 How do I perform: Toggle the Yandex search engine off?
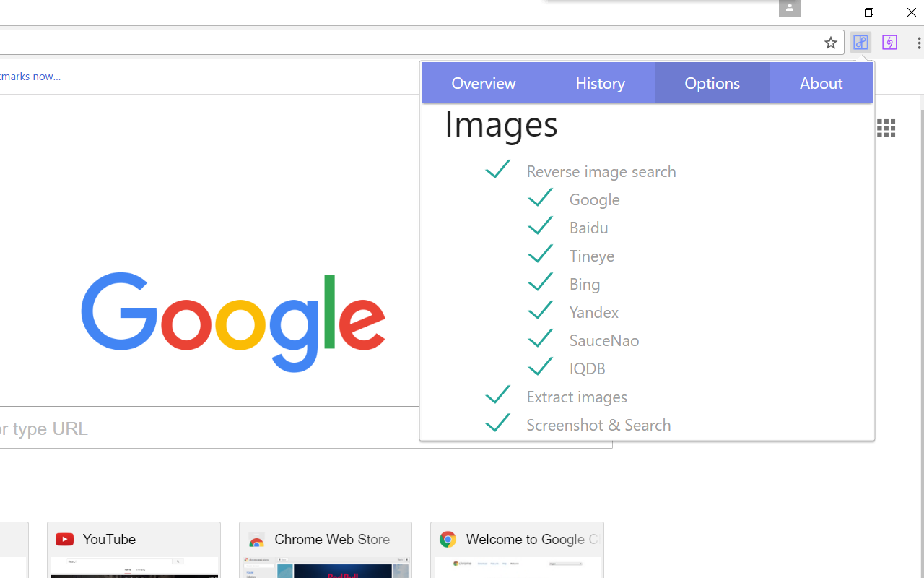[541, 310]
